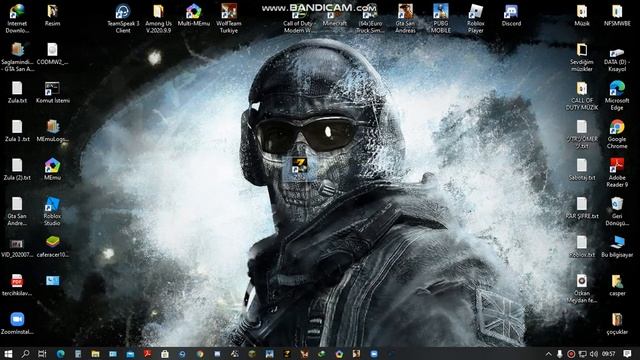Screen dimensions: 640x360
Task: Open Adobe Reader from the taskbar
Action: point(148,353)
